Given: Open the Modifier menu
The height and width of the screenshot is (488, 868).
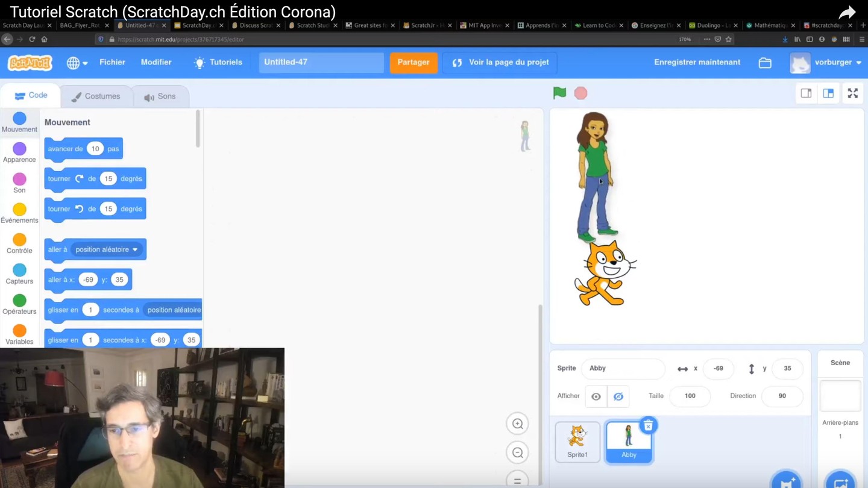Looking at the screenshot, I should (156, 62).
